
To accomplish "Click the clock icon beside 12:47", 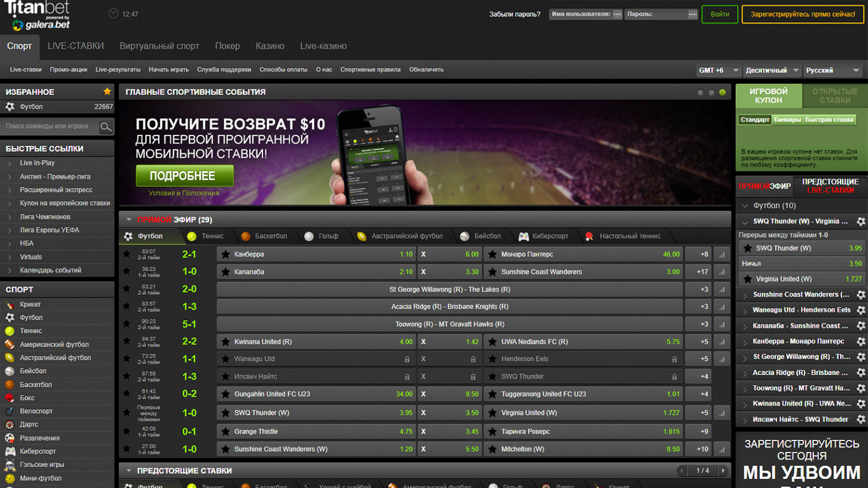I will [114, 13].
